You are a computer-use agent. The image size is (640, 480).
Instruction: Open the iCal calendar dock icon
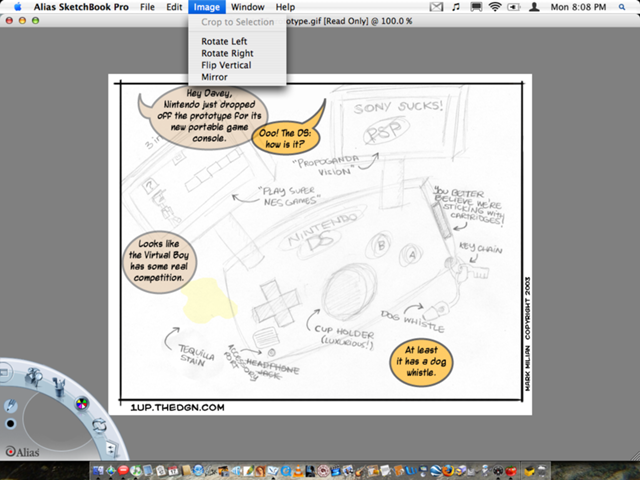point(173,471)
